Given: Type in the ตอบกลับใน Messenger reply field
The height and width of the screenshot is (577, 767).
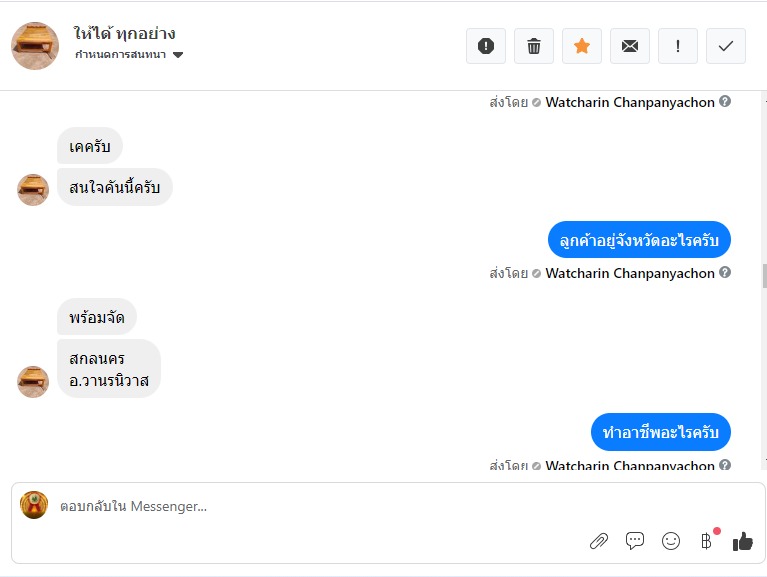Looking at the screenshot, I should 300,507.
